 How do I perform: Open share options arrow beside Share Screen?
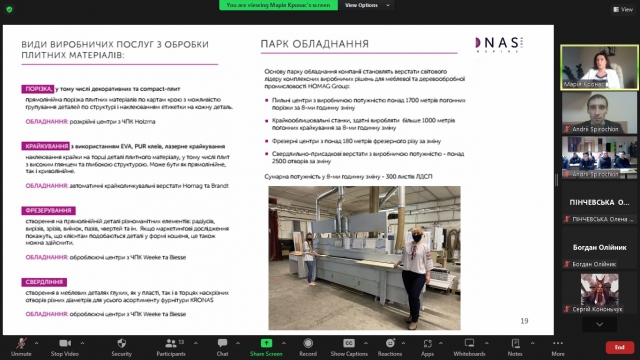pos(284,344)
